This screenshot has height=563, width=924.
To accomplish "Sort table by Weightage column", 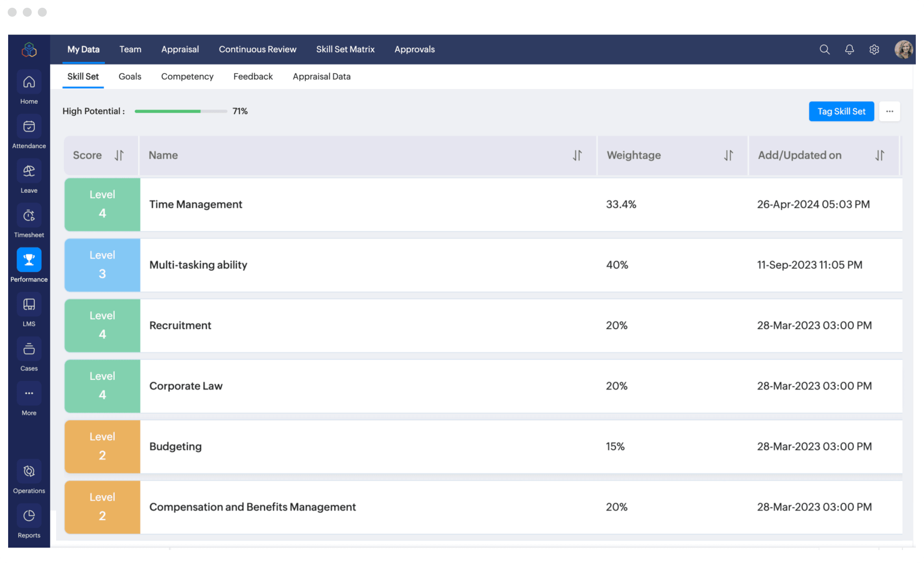I will coord(728,155).
